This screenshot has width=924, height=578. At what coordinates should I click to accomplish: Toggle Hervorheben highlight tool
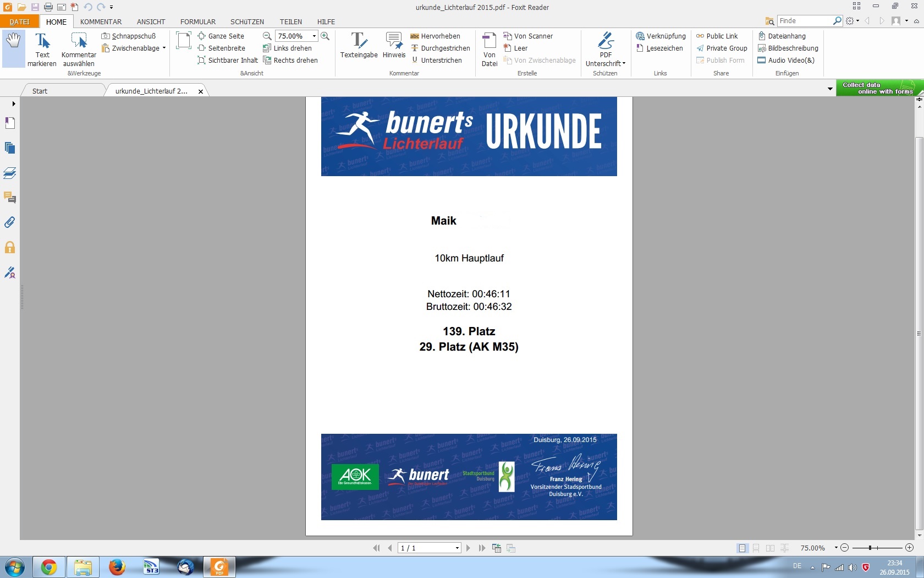point(436,36)
